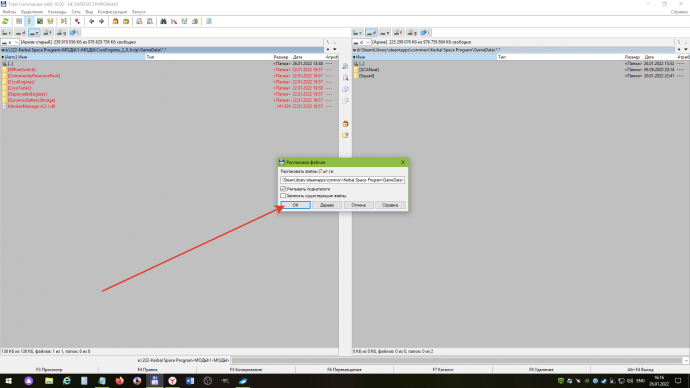The width and height of the screenshot is (690, 388).
Task: Open synchronize directories toolbar icon
Action: (x=184, y=21)
